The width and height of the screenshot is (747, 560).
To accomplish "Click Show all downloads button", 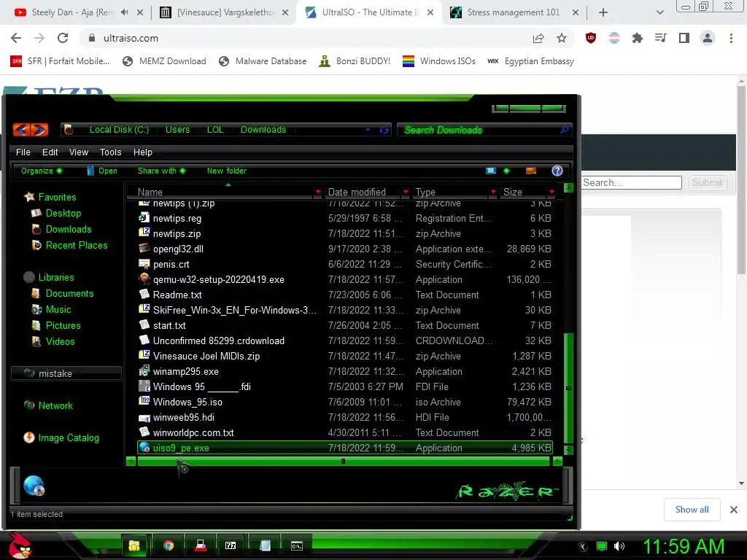I will point(692,510).
